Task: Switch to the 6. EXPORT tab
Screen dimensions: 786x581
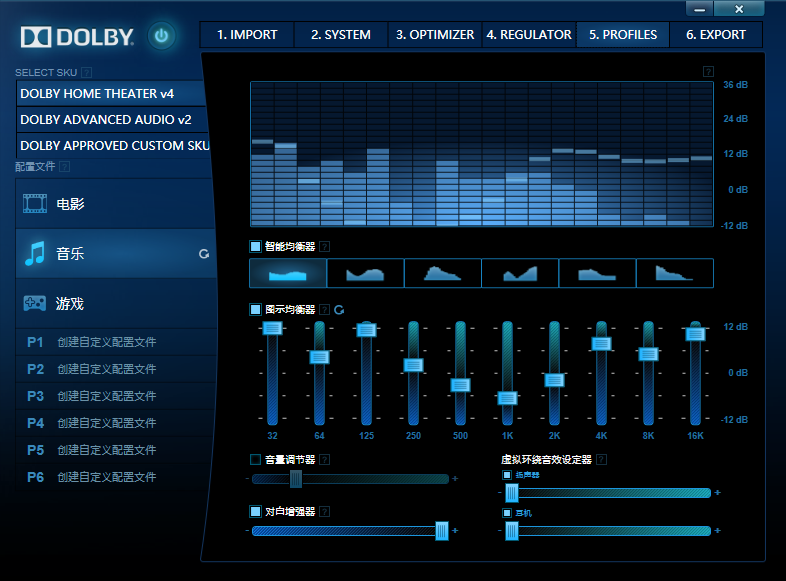Action: pyautogui.click(x=716, y=35)
